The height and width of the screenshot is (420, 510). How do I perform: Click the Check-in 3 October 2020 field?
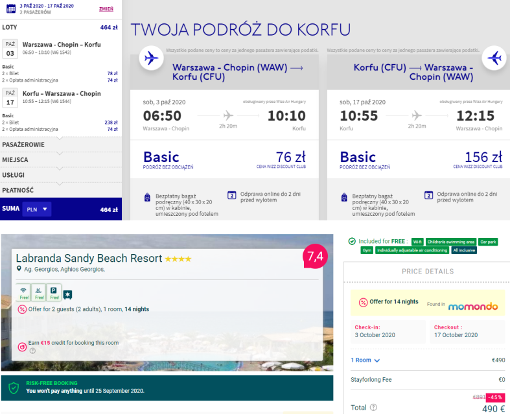coord(388,331)
